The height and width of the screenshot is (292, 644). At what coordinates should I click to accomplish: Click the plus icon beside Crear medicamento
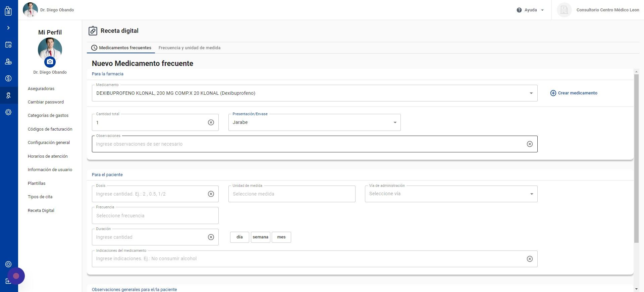tap(553, 93)
